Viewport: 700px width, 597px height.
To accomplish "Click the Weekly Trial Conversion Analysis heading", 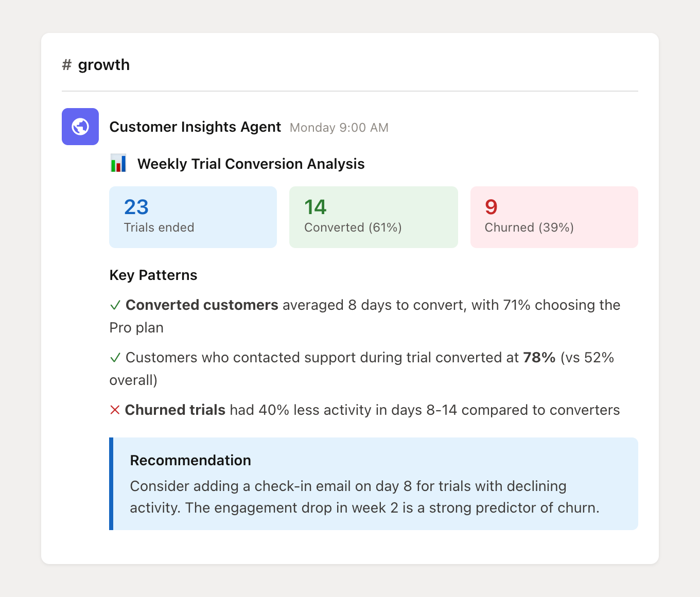I will (x=251, y=164).
